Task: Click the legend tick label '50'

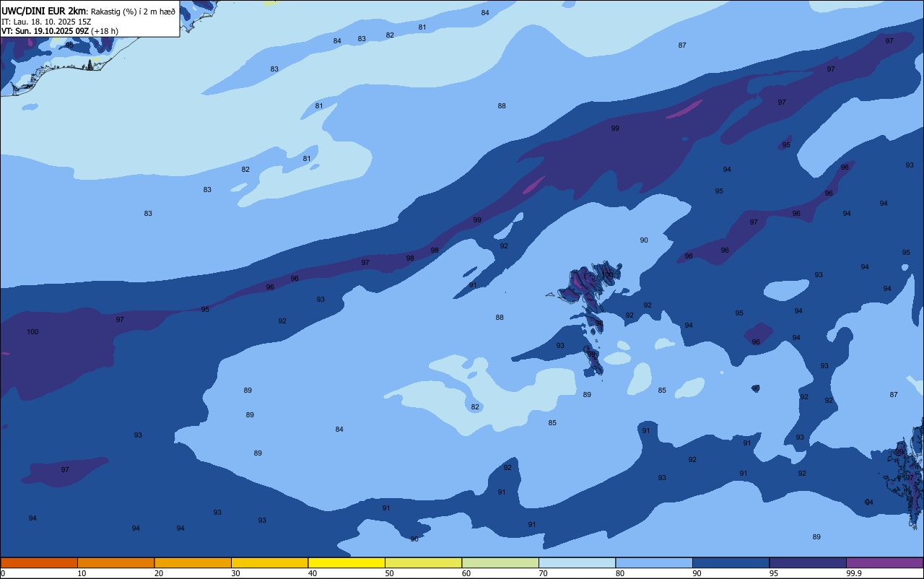Action: tap(390, 573)
